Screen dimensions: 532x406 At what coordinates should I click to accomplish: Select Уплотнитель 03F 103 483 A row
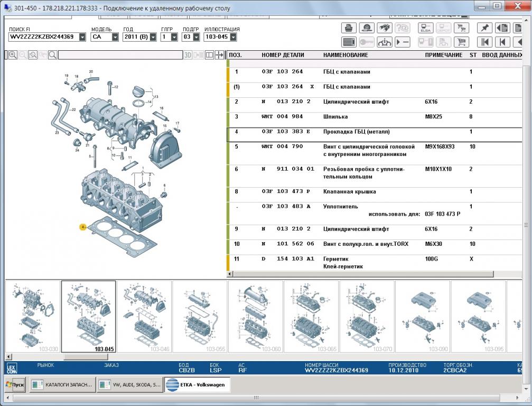[x=374, y=213]
